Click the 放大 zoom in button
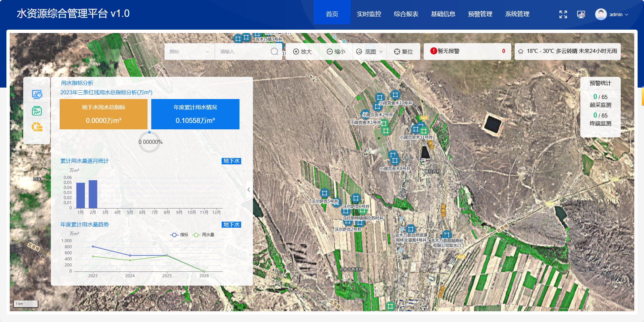 302,52
